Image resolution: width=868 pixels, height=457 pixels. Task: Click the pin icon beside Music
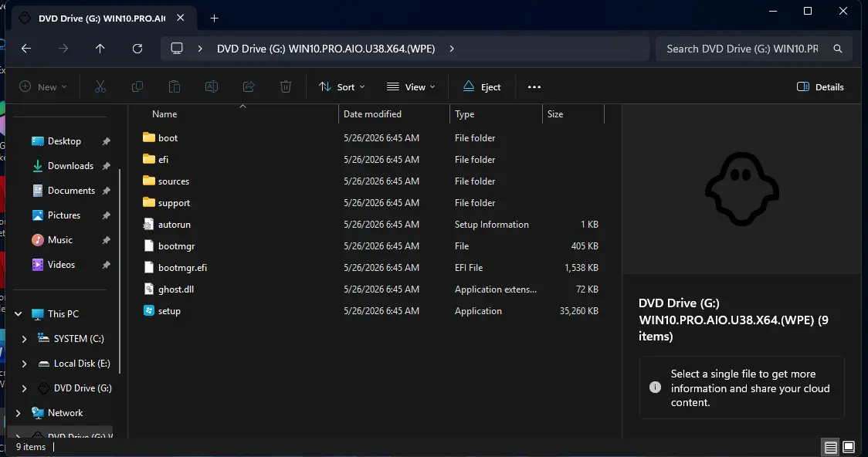tap(107, 240)
